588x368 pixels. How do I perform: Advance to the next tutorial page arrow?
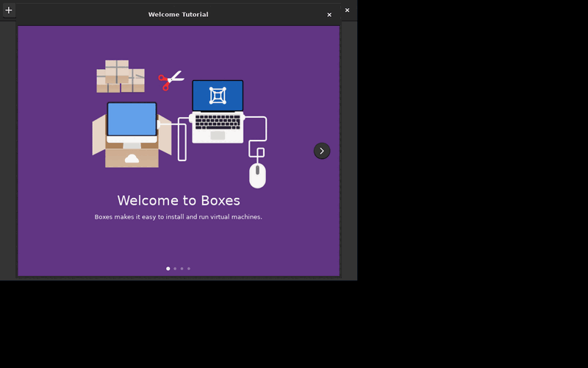(322, 151)
